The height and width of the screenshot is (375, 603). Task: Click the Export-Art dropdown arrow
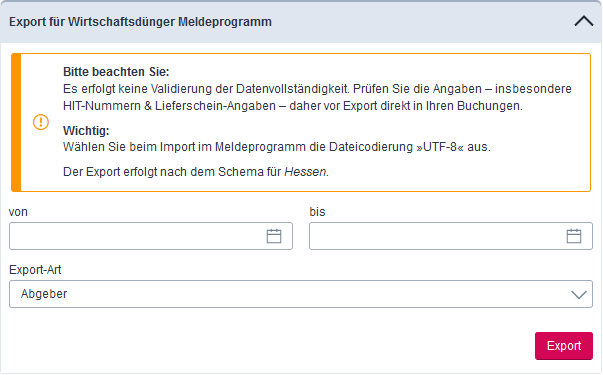pyautogui.click(x=579, y=295)
